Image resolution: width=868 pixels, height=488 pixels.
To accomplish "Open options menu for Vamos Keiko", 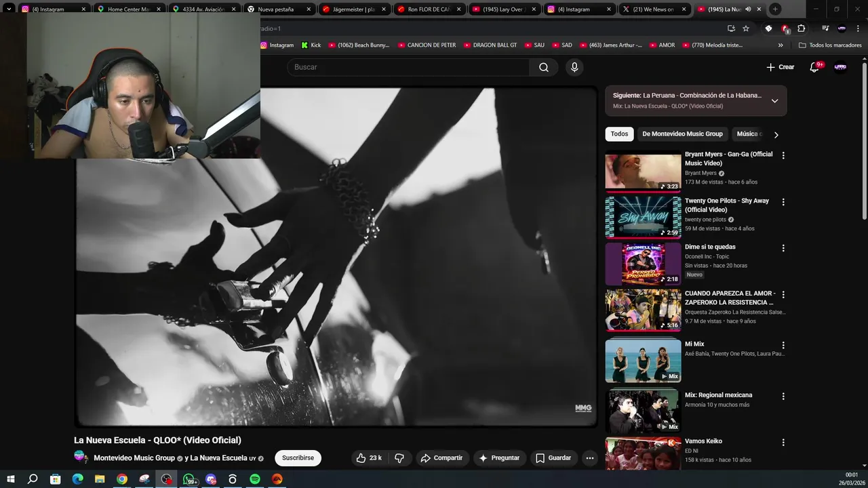I will pyautogui.click(x=783, y=443).
